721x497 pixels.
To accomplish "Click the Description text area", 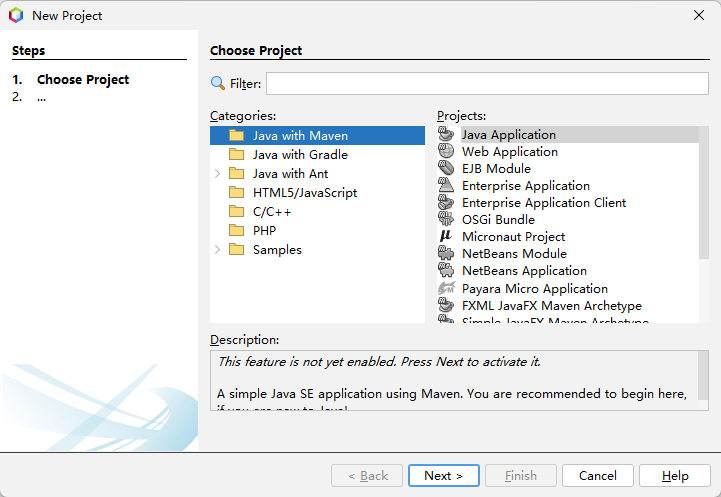I will [x=454, y=380].
